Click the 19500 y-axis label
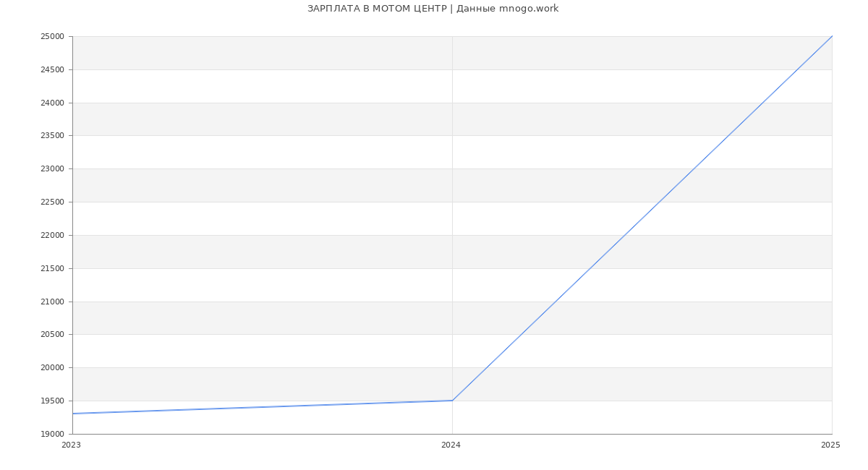Viewport: 868px width, 470px height. [x=53, y=401]
